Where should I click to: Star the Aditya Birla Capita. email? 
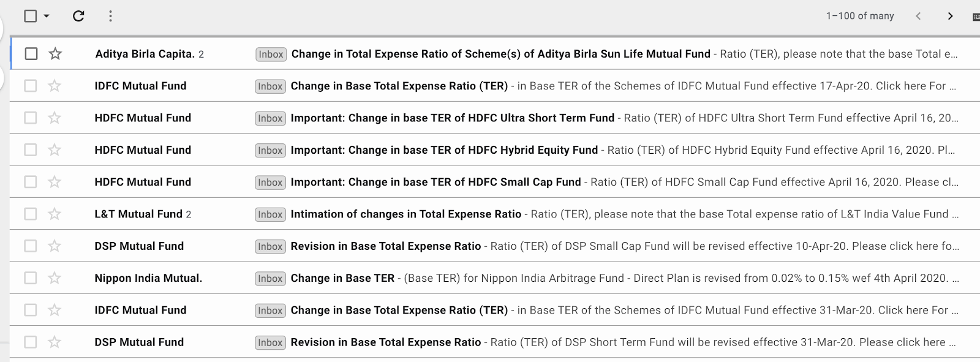coord(55,54)
